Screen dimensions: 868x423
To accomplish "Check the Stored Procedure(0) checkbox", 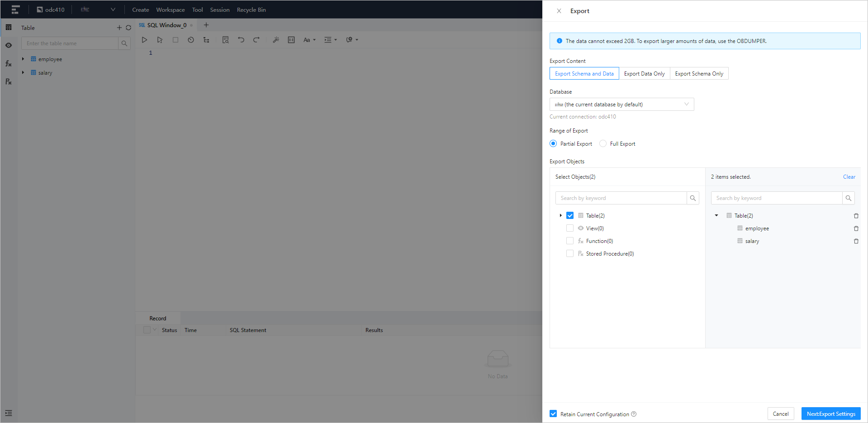I will coord(570,254).
